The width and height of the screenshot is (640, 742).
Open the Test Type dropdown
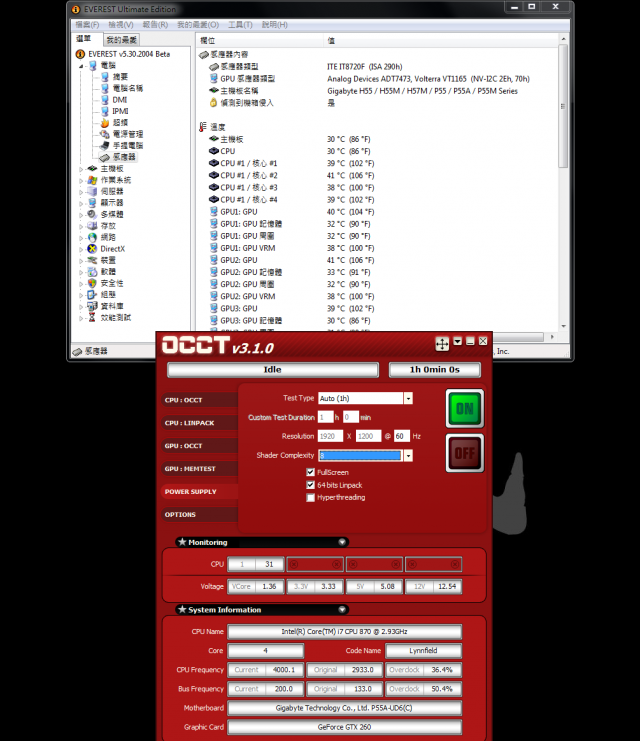click(x=408, y=398)
